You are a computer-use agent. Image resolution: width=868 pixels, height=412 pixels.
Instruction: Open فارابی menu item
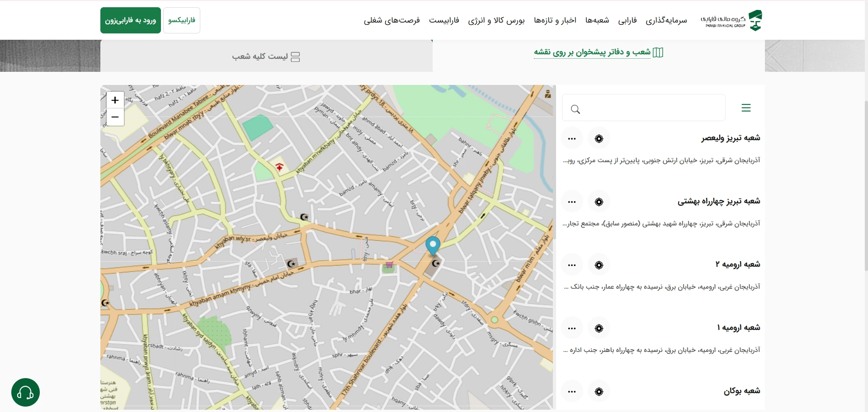[x=627, y=20]
